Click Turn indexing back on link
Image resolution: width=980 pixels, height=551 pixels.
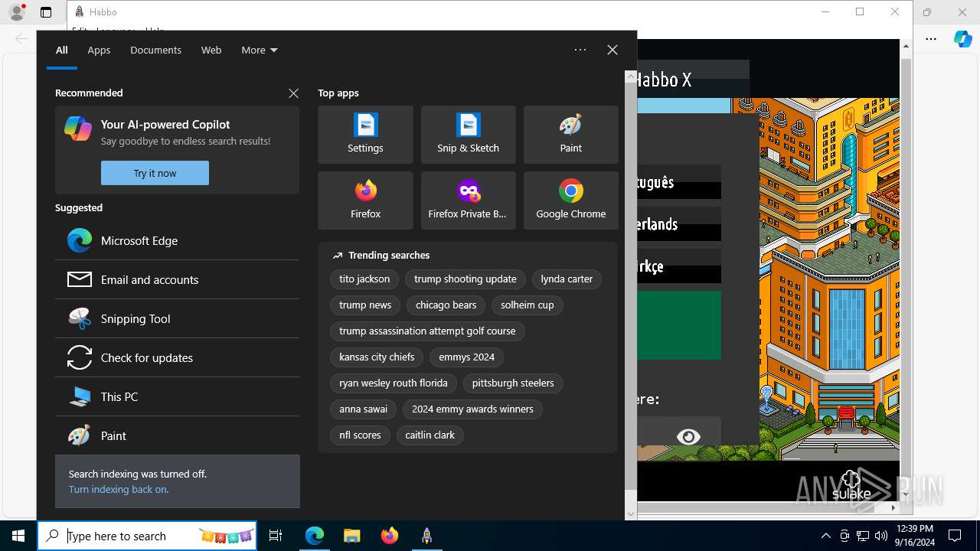tap(119, 489)
